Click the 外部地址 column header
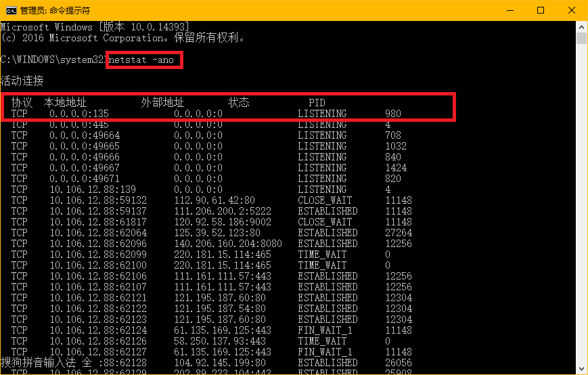This screenshot has height=375, width=588. 162,102
